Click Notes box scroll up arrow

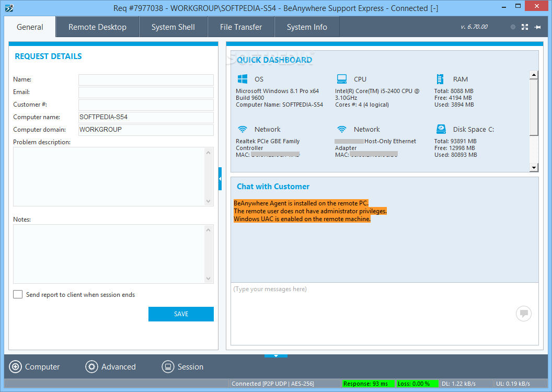[x=208, y=230]
